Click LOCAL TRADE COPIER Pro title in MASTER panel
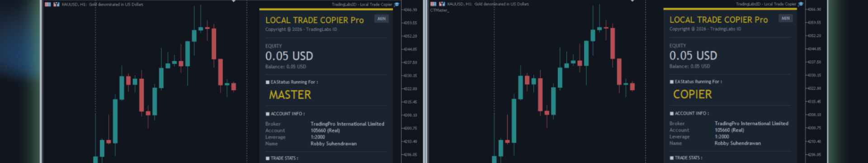 click(315, 20)
